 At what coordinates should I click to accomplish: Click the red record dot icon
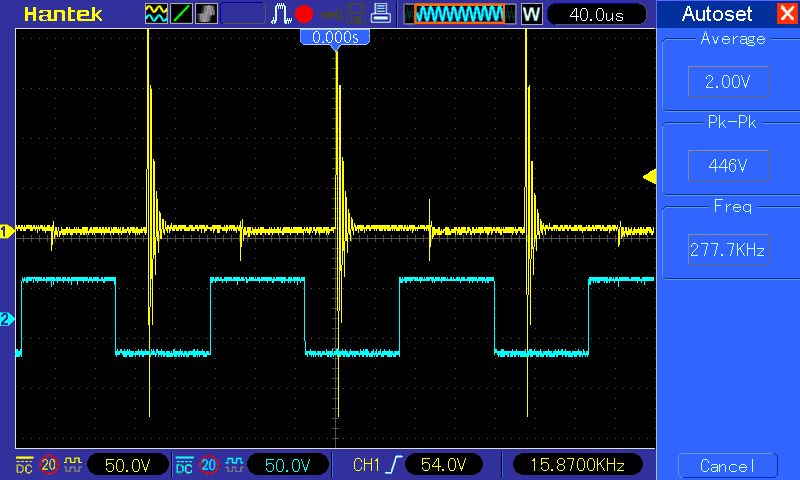pos(304,14)
